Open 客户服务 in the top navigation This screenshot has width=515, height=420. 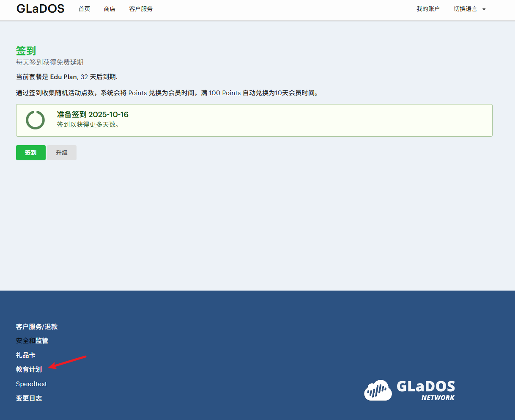(x=141, y=9)
